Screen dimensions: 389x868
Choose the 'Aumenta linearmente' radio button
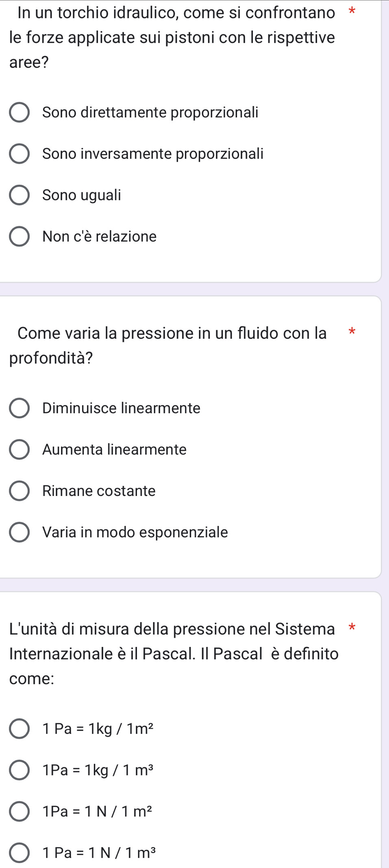point(19,450)
